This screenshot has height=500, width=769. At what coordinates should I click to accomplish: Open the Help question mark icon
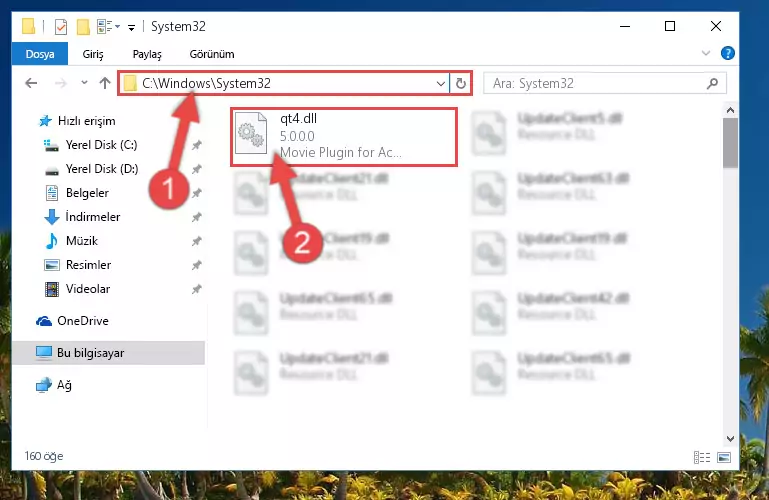pyautogui.click(x=728, y=53)
